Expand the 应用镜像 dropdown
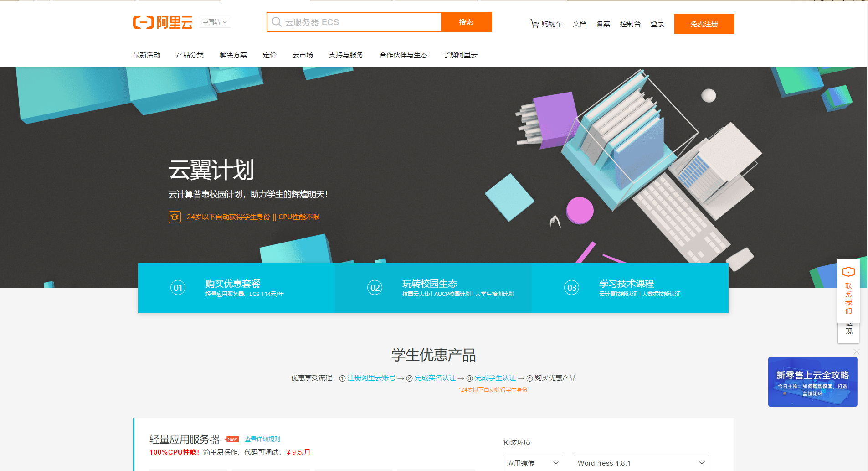This screenshot has height=471, width=868. point(533,463)
